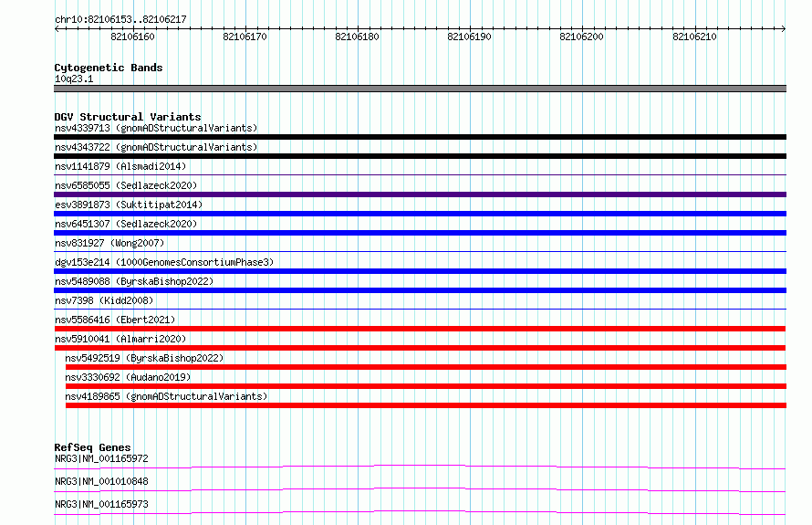Click the gray 10q23.1 cytogenetic band bar
Screen dimensions: 812x525
tap(420, 89)
